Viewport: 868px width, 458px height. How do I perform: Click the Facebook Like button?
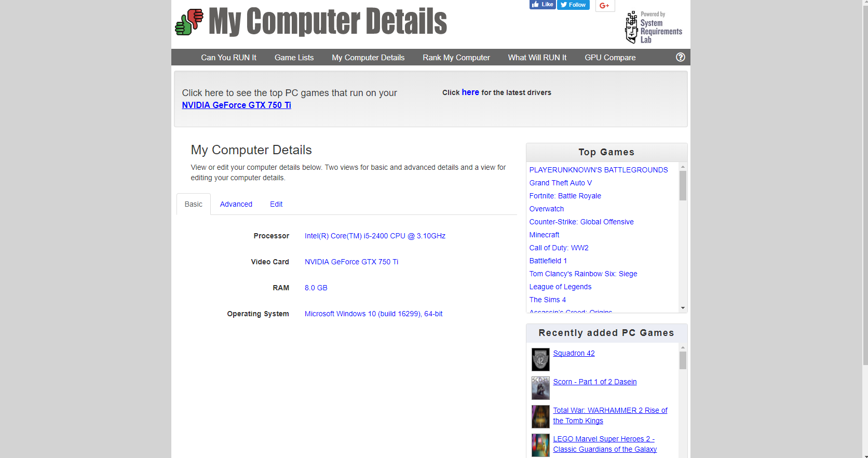point(542,5)
